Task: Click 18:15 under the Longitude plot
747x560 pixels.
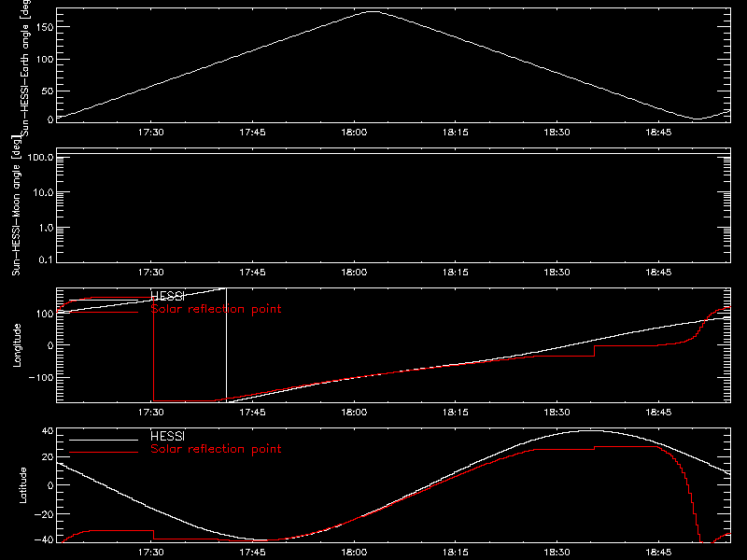Action: coord(456,413)
